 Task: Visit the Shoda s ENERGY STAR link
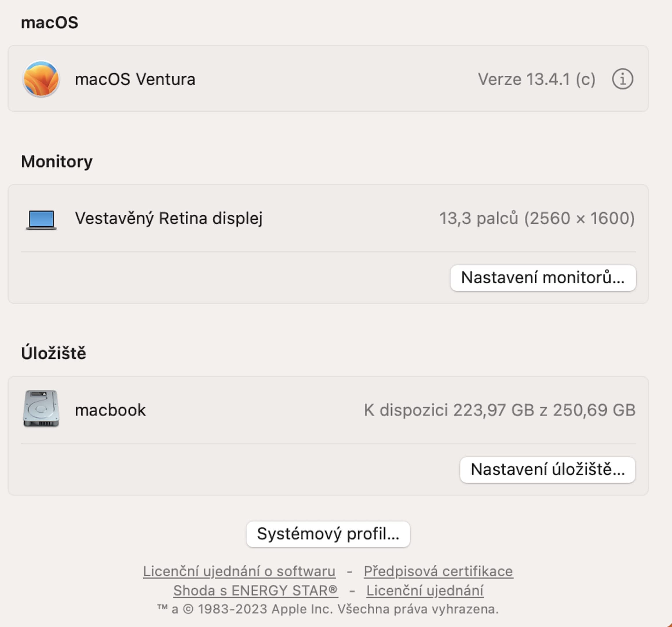point(255,590)
